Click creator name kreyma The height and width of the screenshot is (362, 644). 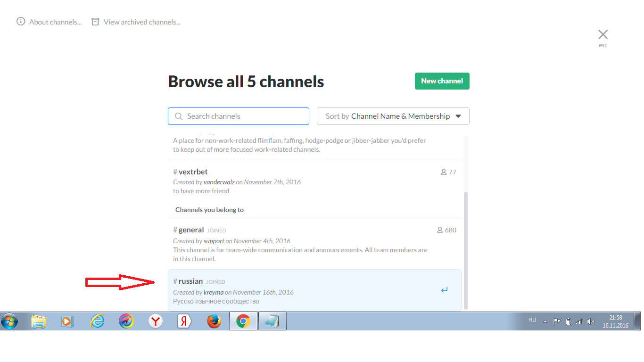[214, 292]
